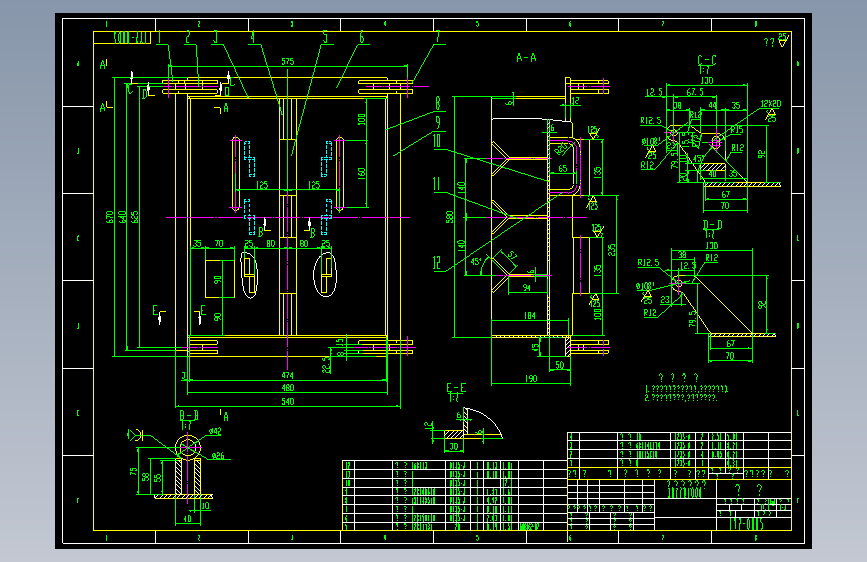Click the 160 vertical dimension text
This screenshot has height=562, width=867.
click(x=361, y=173)
